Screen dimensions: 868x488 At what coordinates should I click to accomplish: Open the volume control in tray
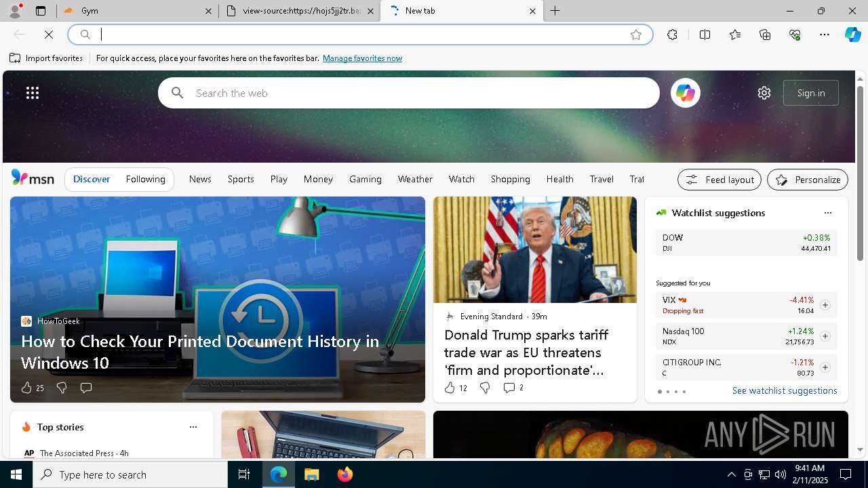pyautogui.click(x=781, y=474)
